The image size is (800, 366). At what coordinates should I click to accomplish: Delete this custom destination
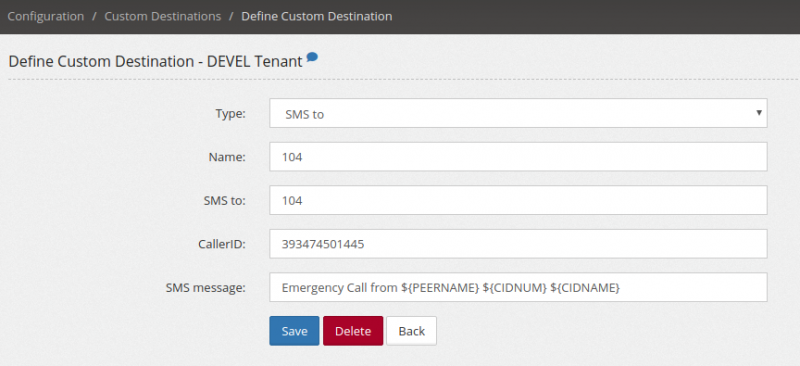point(353,331)
